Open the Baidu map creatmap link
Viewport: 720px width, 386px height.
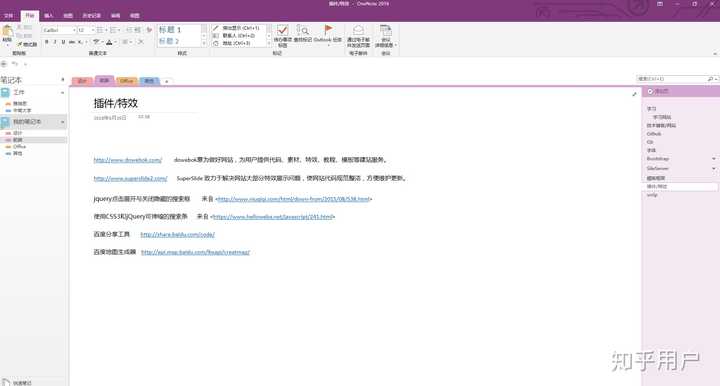coord(195,252)
